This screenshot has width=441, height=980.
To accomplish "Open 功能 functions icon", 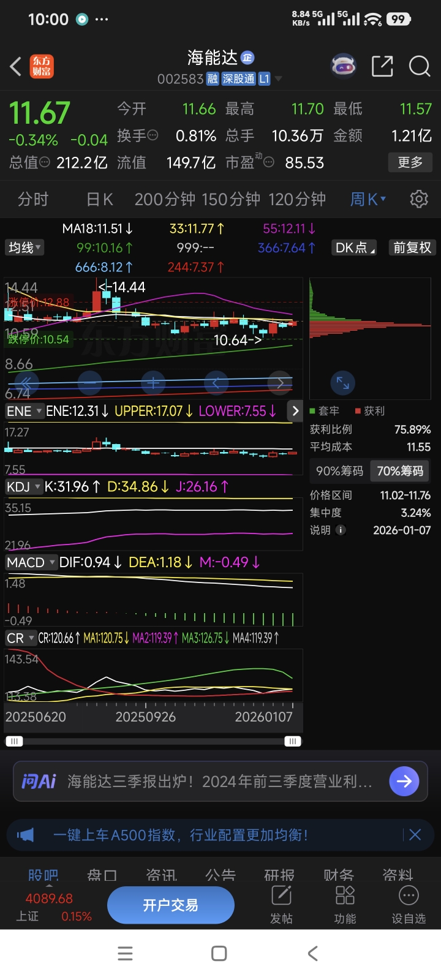I will click(345, 905).
